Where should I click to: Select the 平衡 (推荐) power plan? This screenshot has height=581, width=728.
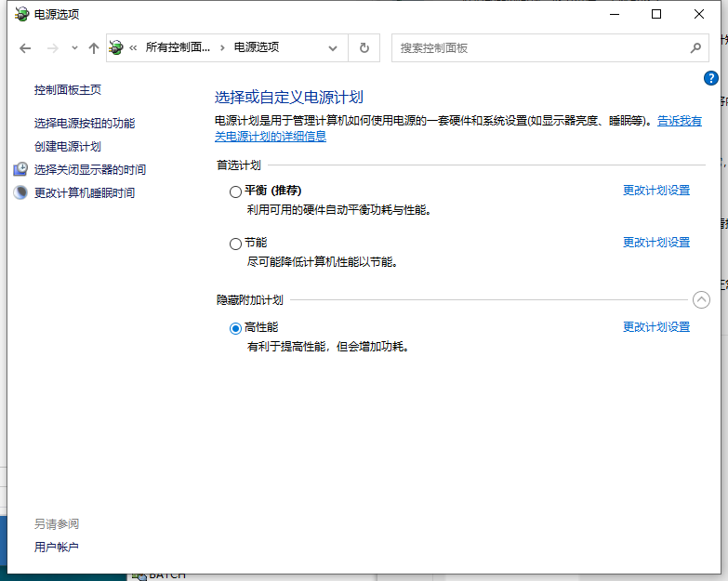coord(235,191)
